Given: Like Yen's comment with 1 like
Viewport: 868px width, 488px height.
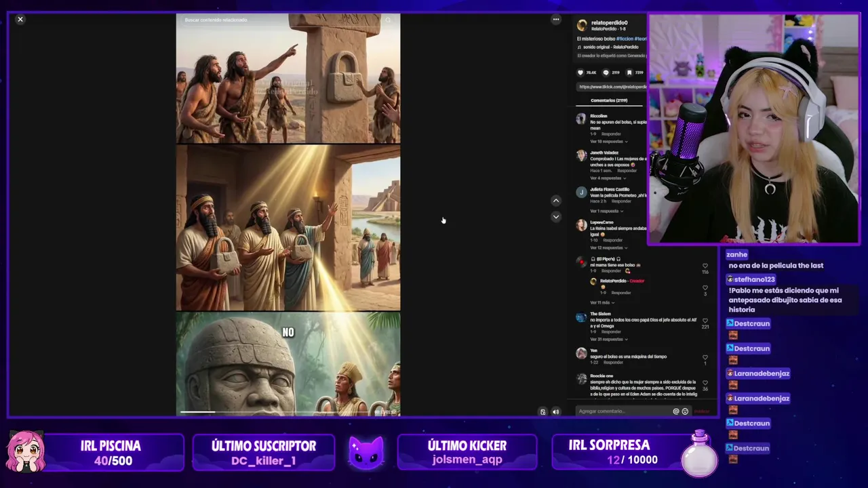Looking at the screenshot, I should (705, 357).
